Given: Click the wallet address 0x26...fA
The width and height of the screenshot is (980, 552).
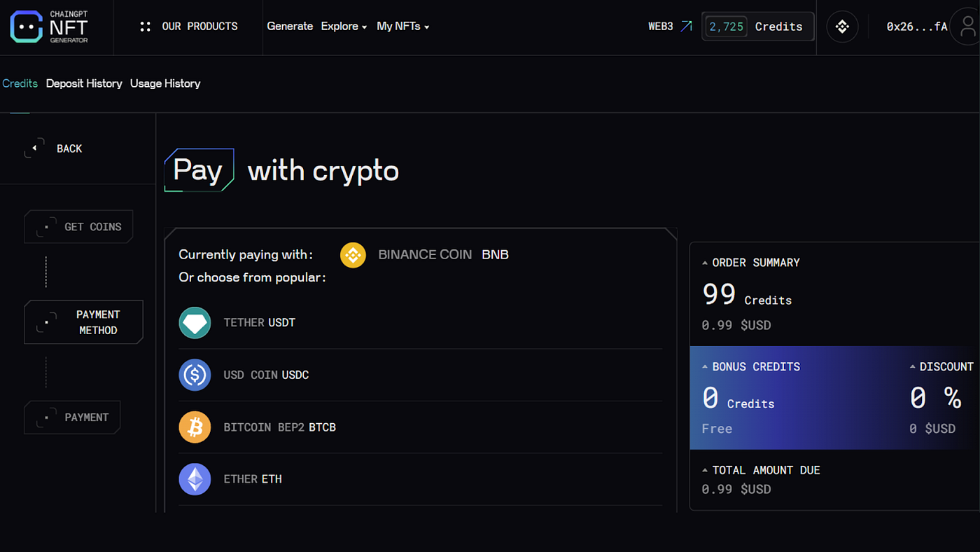Looking at the screenshot, I should coord(917,27).
